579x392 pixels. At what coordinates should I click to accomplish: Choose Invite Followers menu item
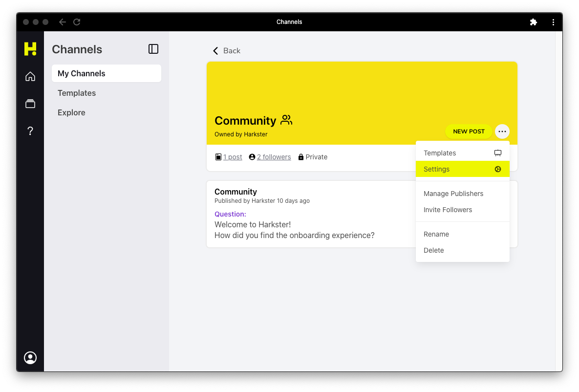tap(462, 210)
